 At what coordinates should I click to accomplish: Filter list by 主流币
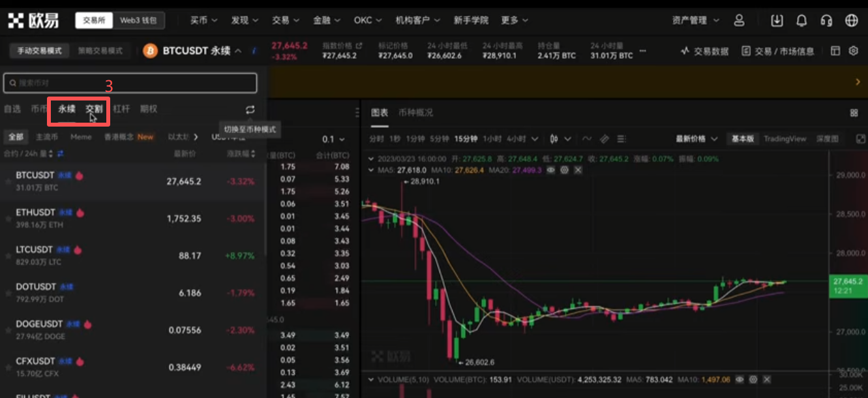[47, 137]
